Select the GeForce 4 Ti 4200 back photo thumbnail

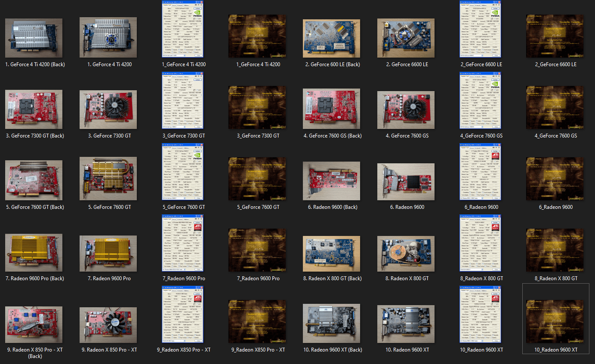pyautogui.click(x=34, y=37)
